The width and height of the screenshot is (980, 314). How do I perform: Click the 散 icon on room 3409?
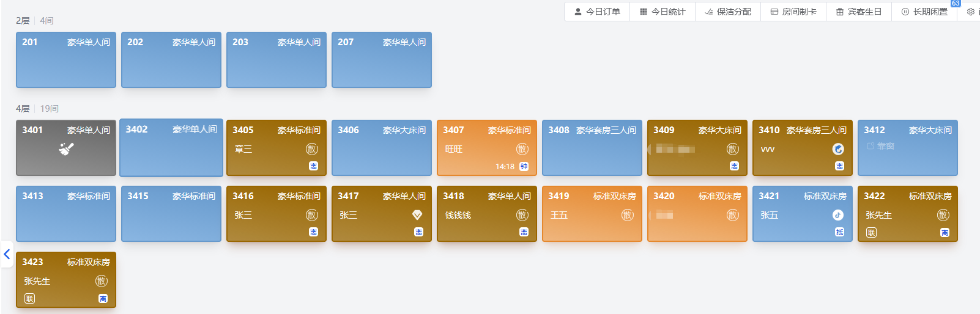[733, 149]
